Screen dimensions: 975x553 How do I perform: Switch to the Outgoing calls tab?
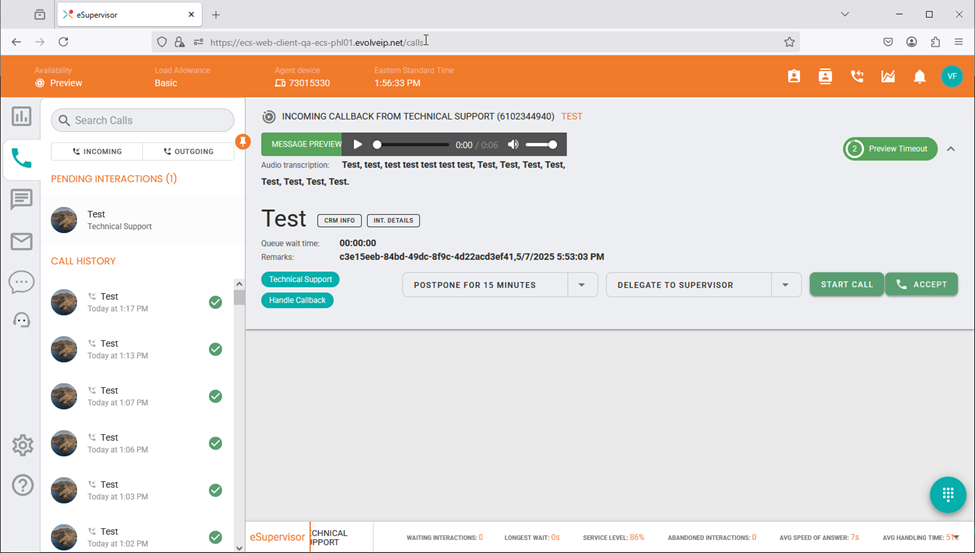point(188,152)
